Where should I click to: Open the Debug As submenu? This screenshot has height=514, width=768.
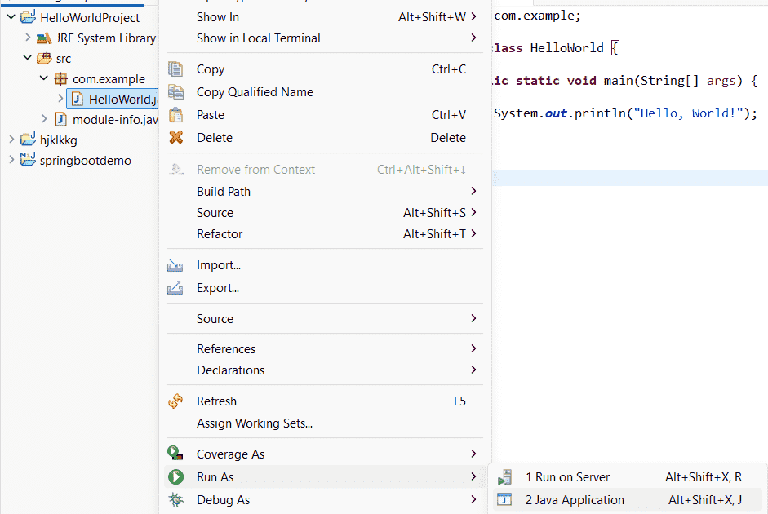tap(324, 499)
